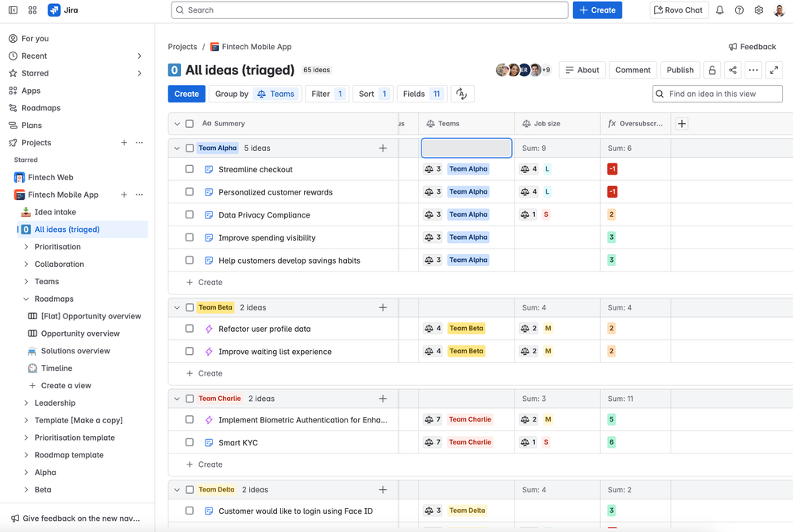Add a column with the plus icon

coord(682,123)
